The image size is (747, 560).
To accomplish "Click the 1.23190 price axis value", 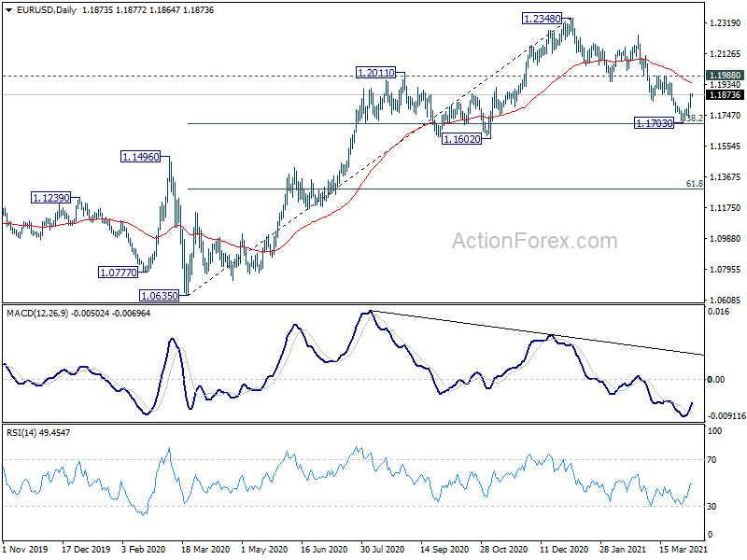I will (x=726, y=22).
